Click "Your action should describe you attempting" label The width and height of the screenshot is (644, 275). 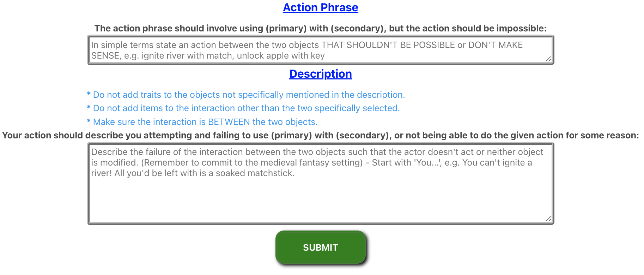(320, 135)
